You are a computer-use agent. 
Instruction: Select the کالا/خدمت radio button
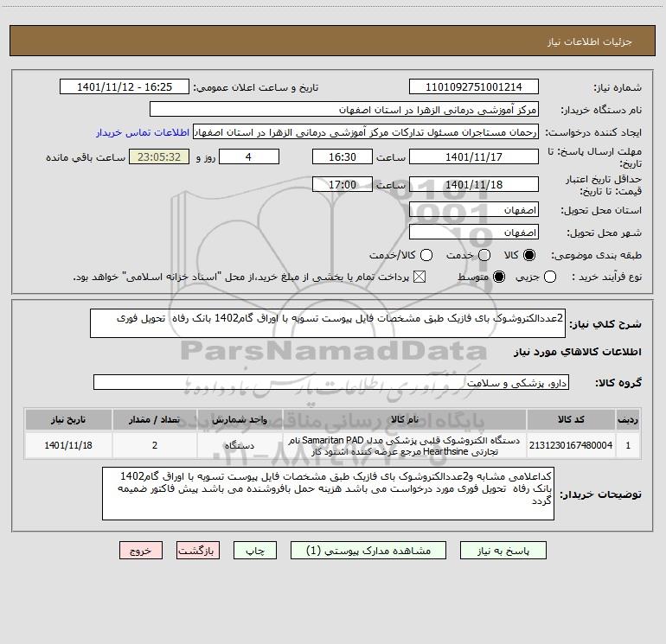[426, 255]
